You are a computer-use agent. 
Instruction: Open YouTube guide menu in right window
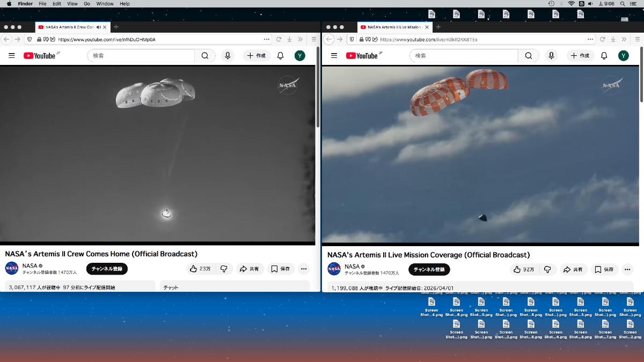334,56
